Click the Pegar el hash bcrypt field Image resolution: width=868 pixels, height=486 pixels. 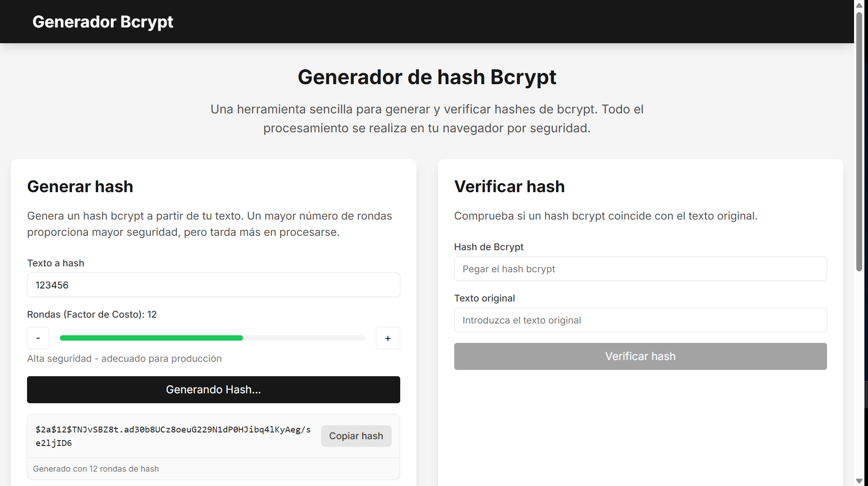(x=640, y=269)
